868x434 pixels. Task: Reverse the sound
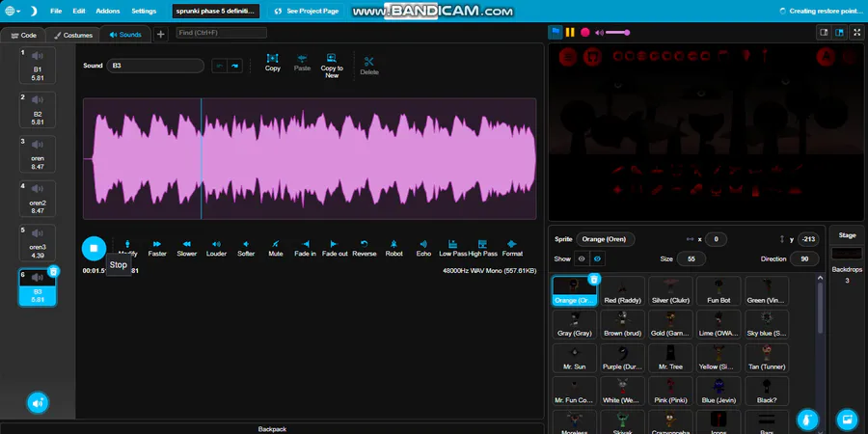point(365,248)
